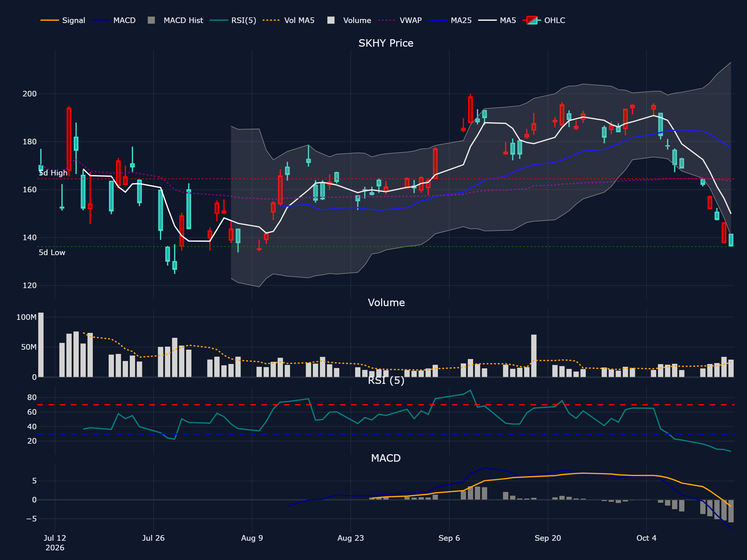
Task: Click the tallest volume bar at chart start
Action: pyautogui.click(x=41, y=345)
